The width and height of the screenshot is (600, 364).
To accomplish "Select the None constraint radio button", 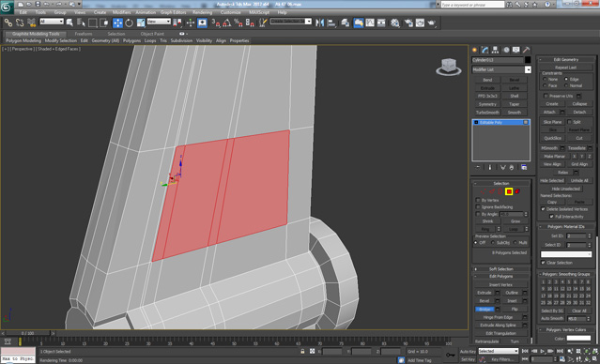I will [x=545, y=79].
